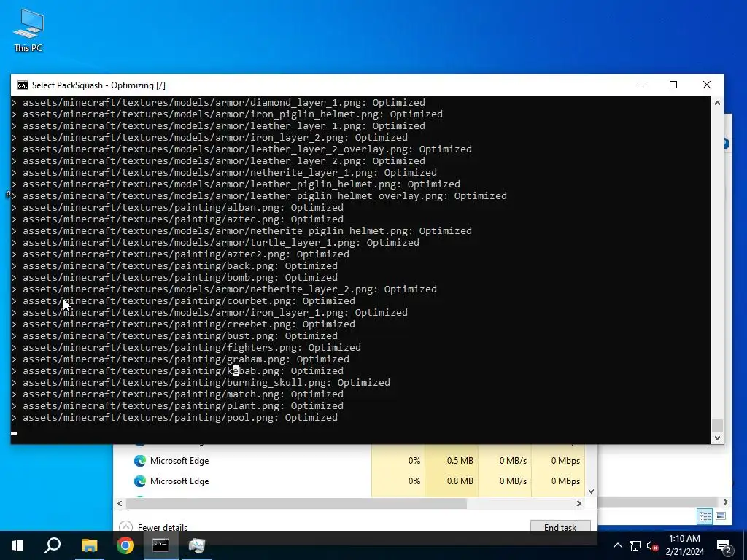Click the painting/bust.png console line

coord(175,335)
